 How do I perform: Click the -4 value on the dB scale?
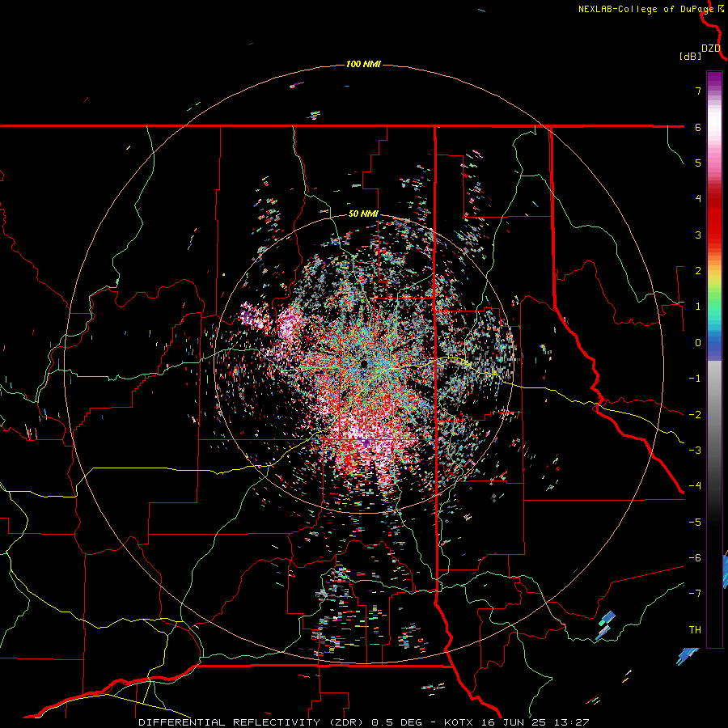coord(695,486)
